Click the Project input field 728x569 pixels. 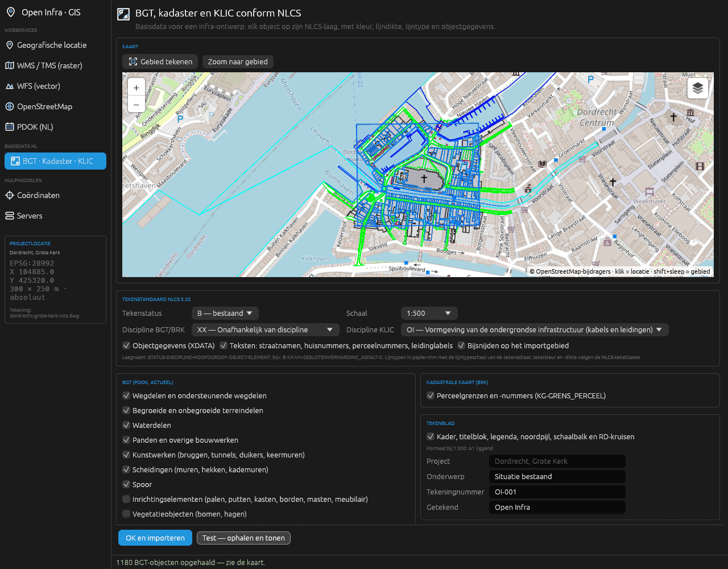tap(557, 461)
